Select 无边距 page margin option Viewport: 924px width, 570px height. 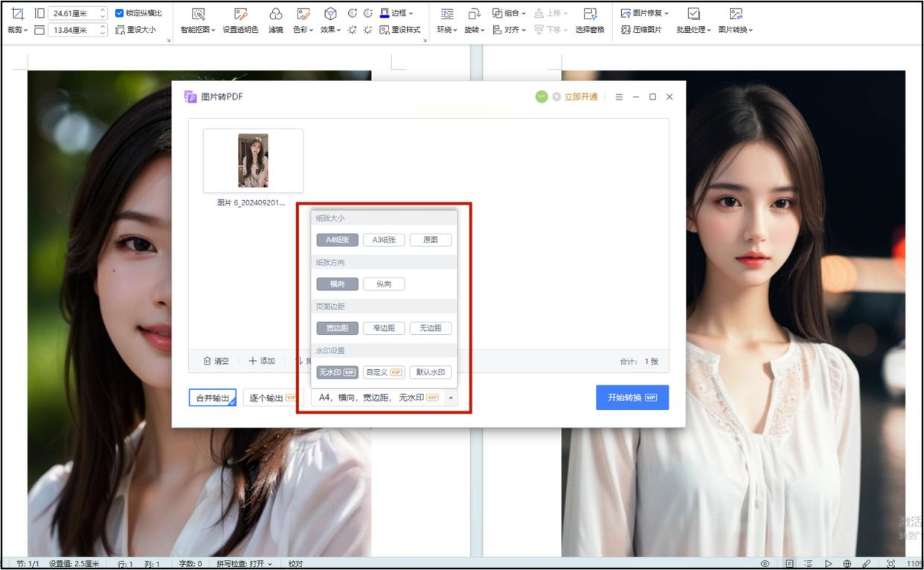430,328
